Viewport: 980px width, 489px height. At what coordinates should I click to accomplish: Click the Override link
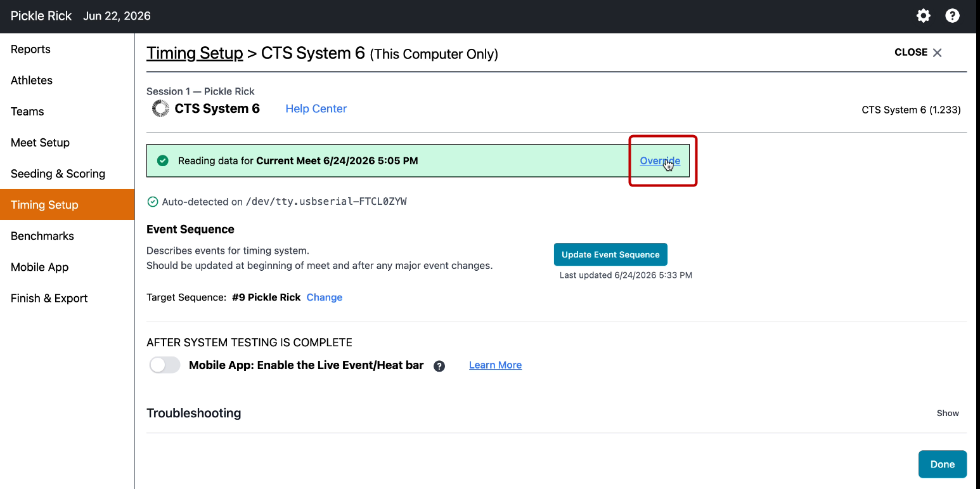(660, 160)
